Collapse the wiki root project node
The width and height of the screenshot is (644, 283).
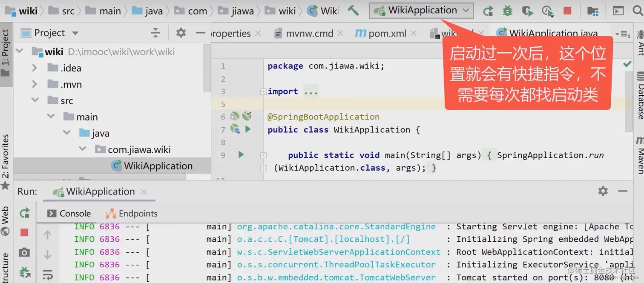click(20, 51)
